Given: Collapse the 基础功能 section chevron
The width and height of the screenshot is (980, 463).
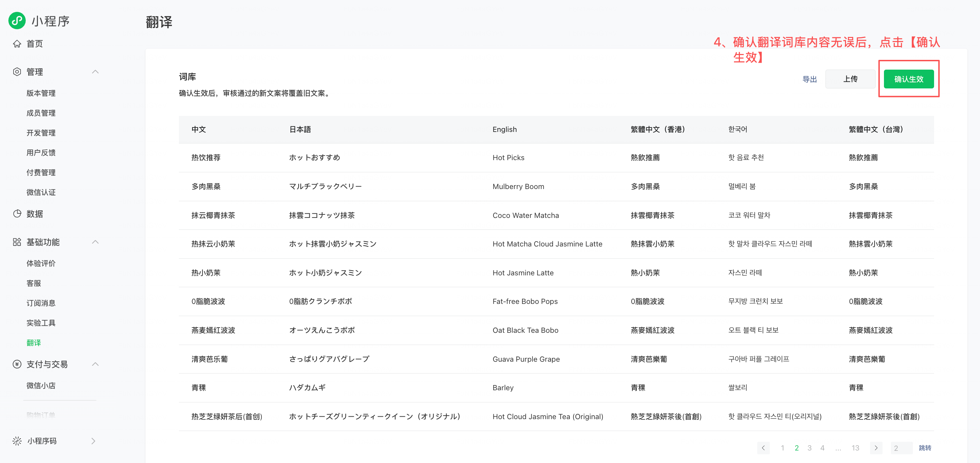Looking at the screenshot, I should (x=95, y=242).
